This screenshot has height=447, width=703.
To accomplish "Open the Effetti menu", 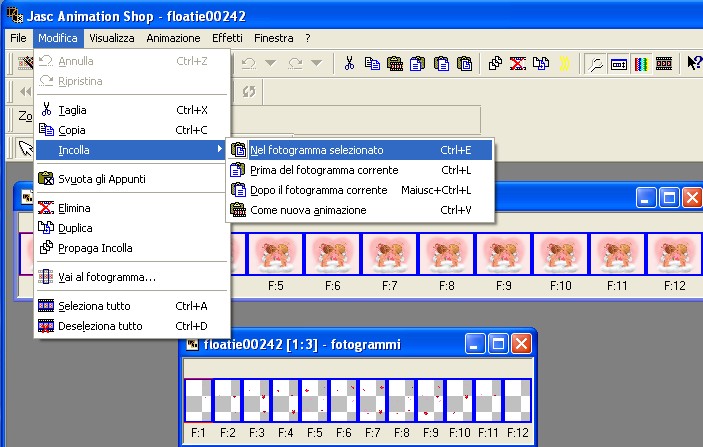I will coord(227,38).
